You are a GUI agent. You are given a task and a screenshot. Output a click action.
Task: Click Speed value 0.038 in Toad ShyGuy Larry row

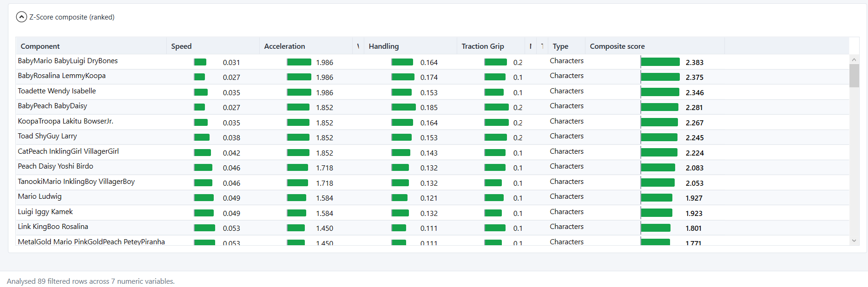pyautogui.click(x=231, y=137)
